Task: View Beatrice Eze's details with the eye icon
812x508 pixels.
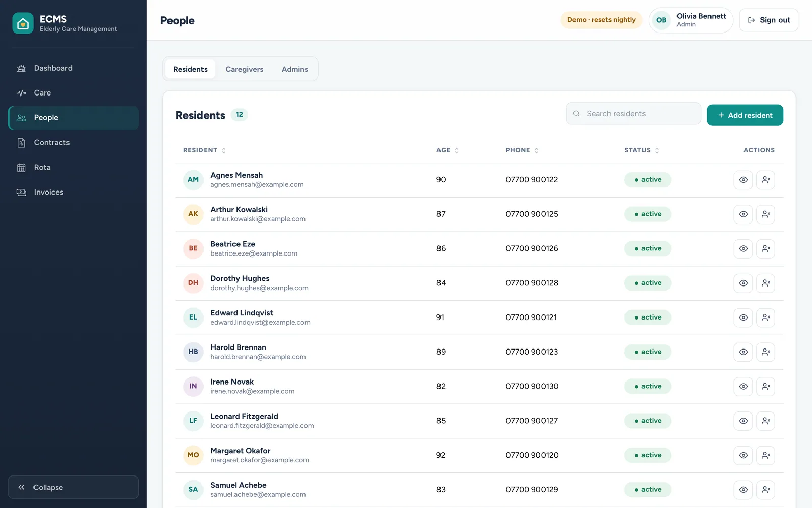Action: click(x=743, y=249)
